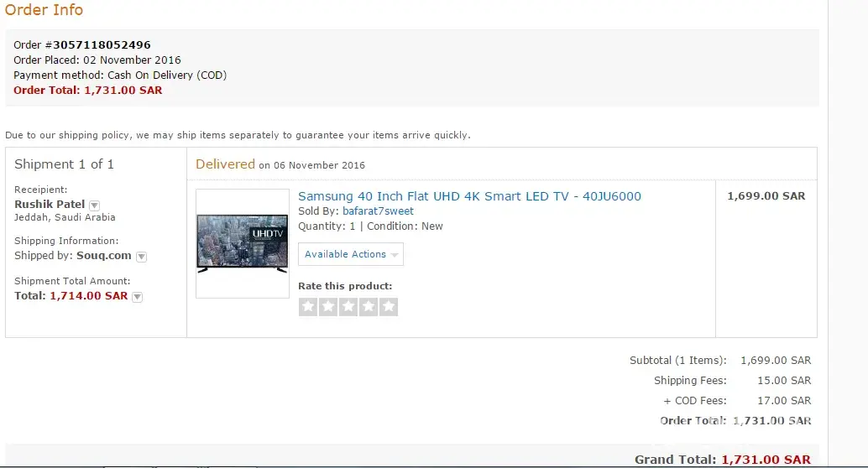Click the Delivered status label

pyautogui.click(x=225, y=164)
